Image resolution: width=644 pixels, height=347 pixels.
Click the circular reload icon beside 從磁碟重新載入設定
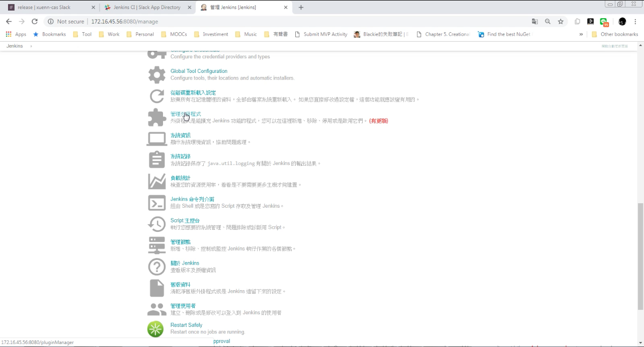point(156,96)
